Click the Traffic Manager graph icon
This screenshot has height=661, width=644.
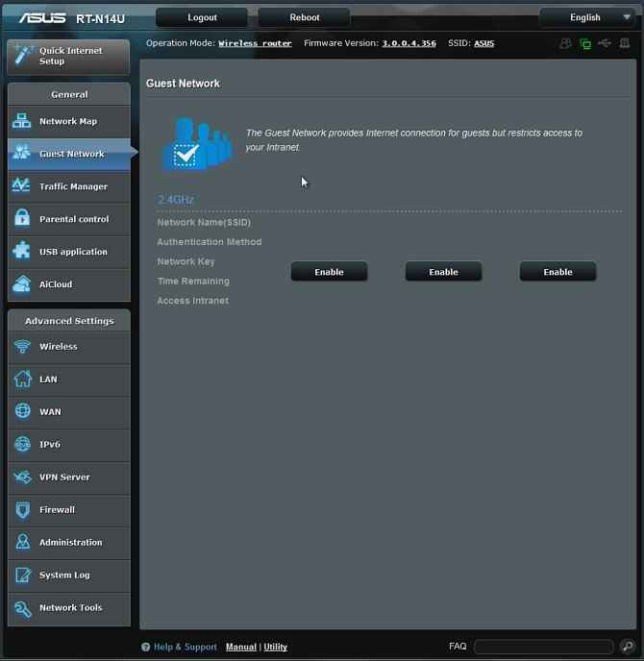coord(21,185)
